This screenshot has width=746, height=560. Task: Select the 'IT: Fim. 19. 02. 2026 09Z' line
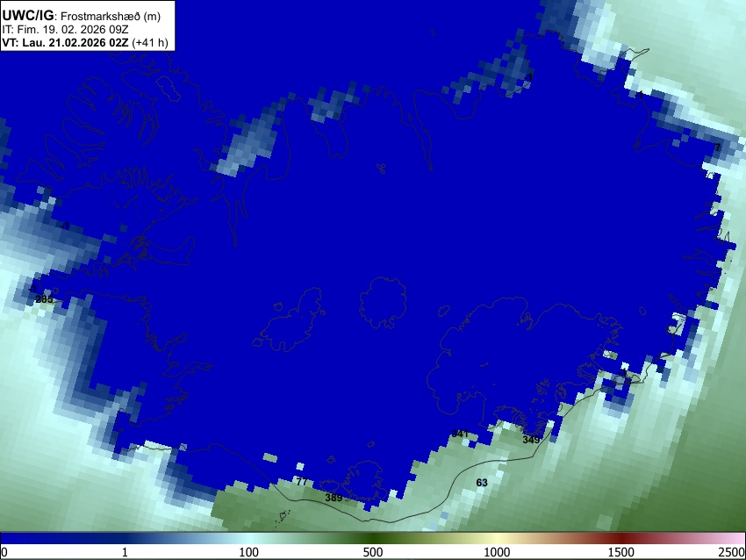coord(65,30)
